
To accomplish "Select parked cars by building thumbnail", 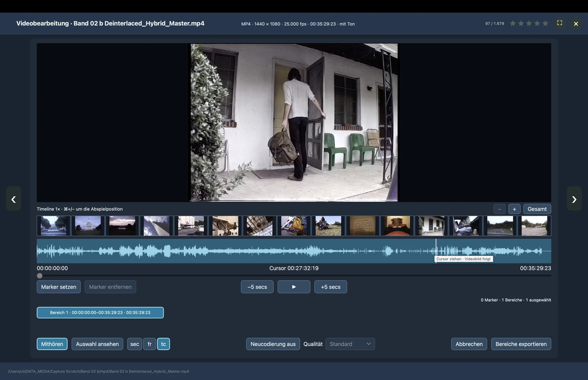I will pos(191,226).
